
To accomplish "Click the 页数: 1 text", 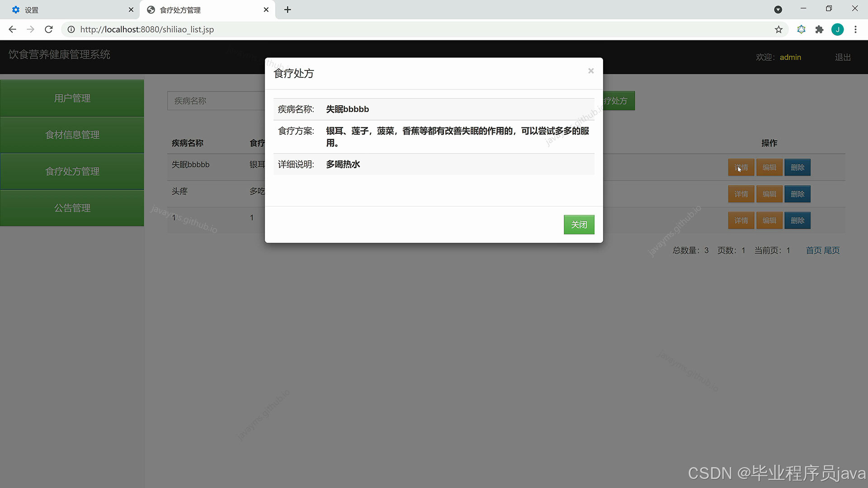I will click(x=731, y=250).
